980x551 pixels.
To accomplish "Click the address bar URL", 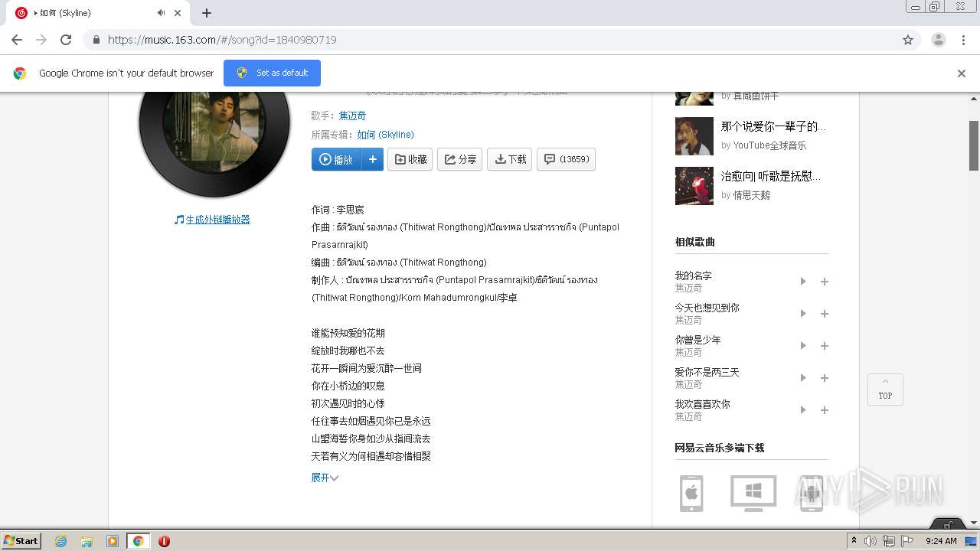I will tap(222, 40).
